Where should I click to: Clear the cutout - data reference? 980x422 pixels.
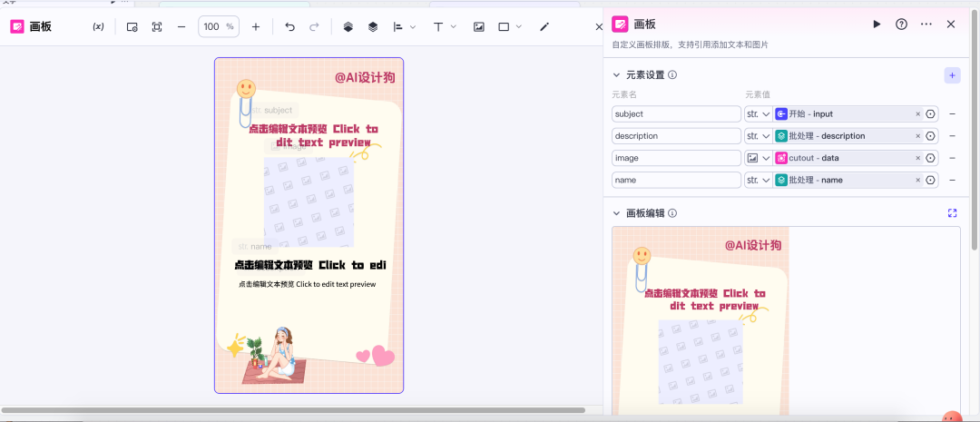tap(918, 158)
